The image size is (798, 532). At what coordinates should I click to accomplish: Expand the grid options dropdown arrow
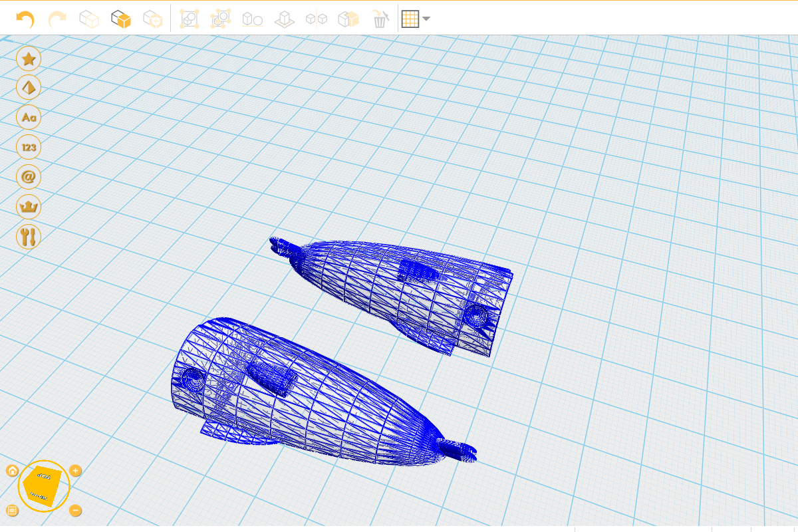426,19
